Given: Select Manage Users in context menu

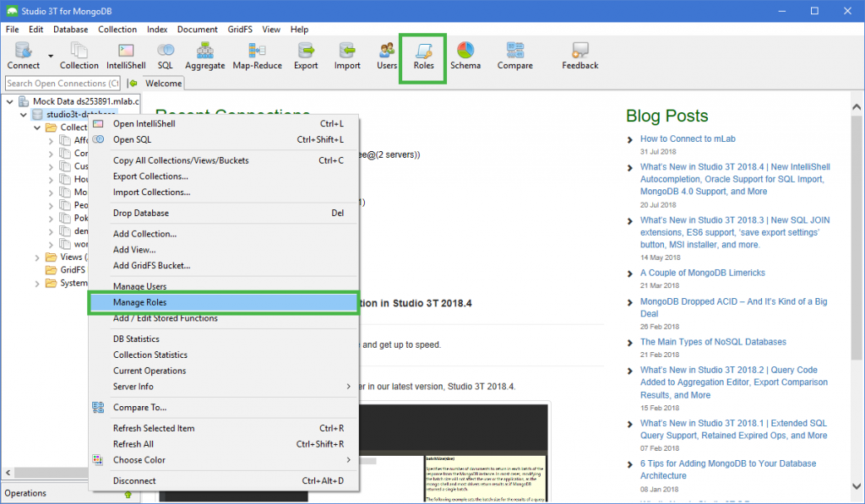Looking at the screenshot, I should coord(224,286).
